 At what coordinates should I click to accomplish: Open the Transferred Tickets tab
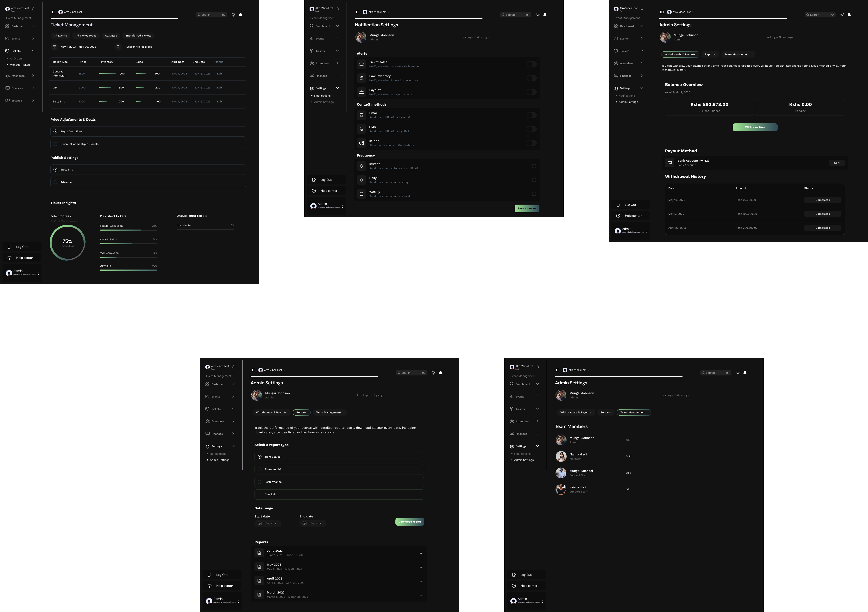click(138, 35)
